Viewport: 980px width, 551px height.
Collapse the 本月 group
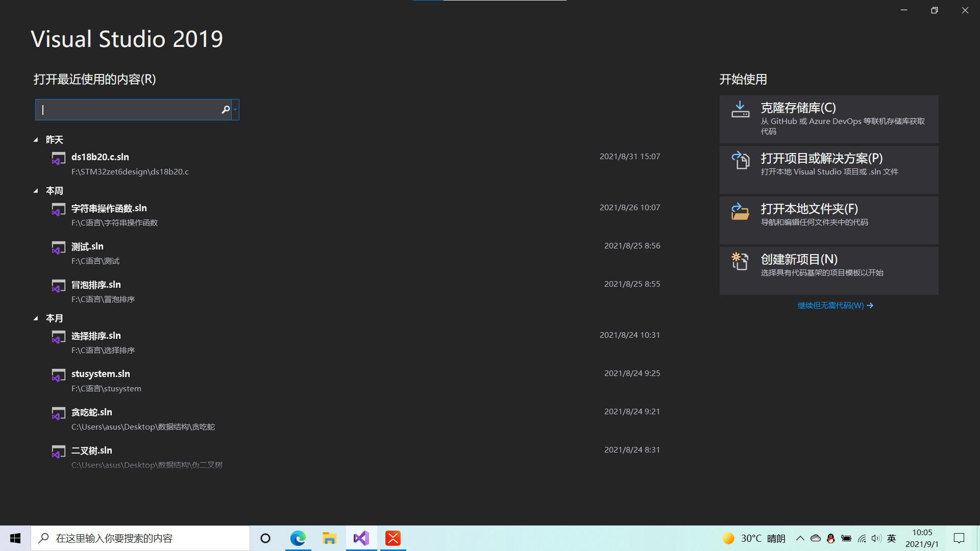point(36,318)
